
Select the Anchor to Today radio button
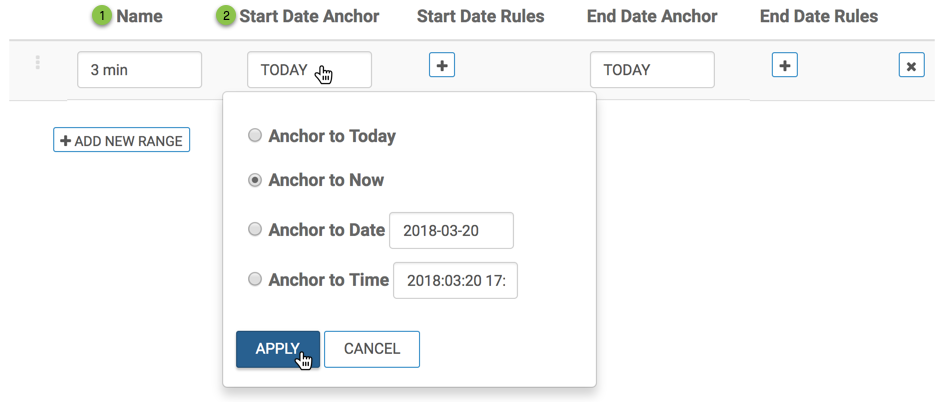[256, 136]
